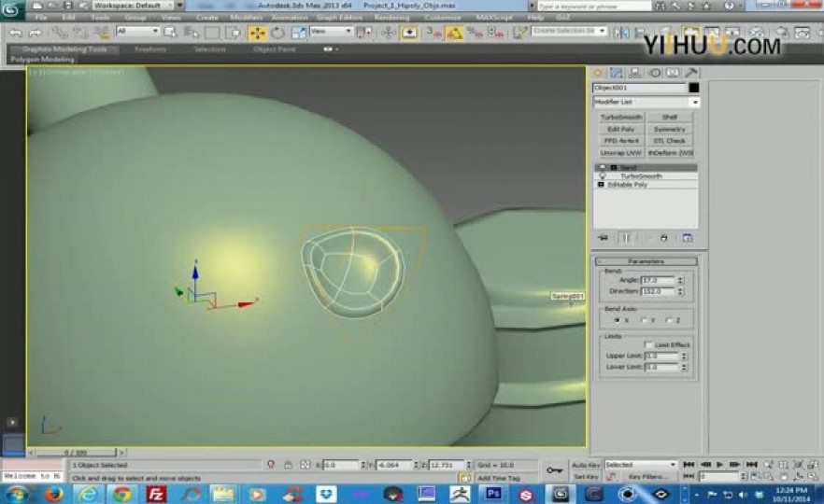This screenshot has height=504, width=824.
Task: Toggle the Set Key mode button
Action: click(x=586, y=477)
